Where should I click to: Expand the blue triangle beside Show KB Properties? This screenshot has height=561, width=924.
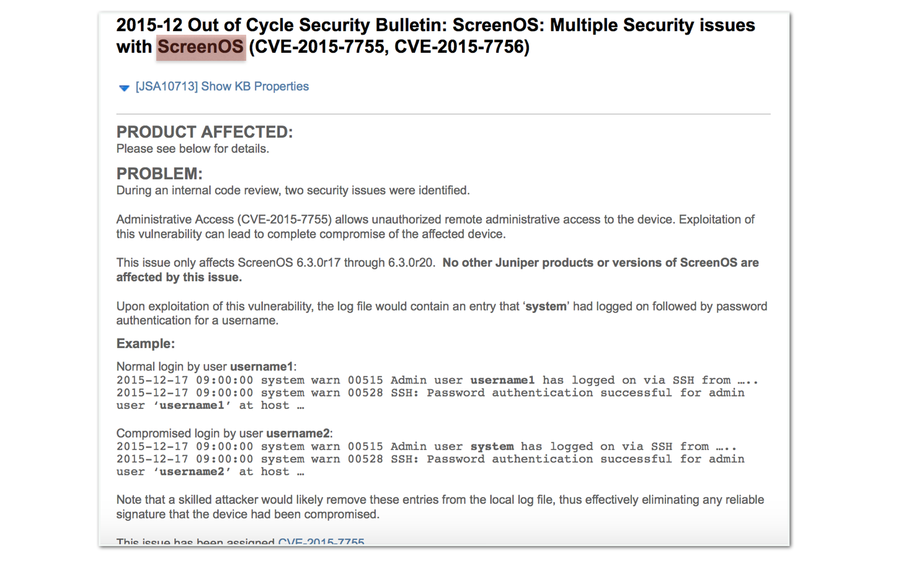click(x=124, y=88)
